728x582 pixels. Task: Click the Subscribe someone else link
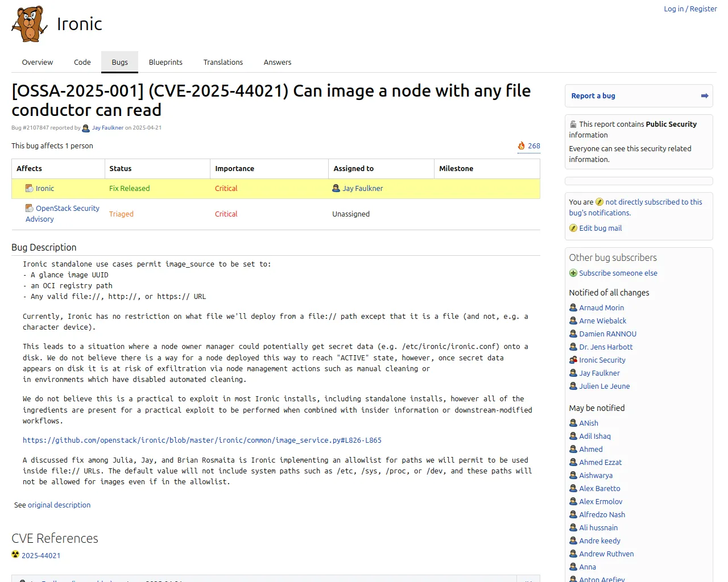[618, 273]
